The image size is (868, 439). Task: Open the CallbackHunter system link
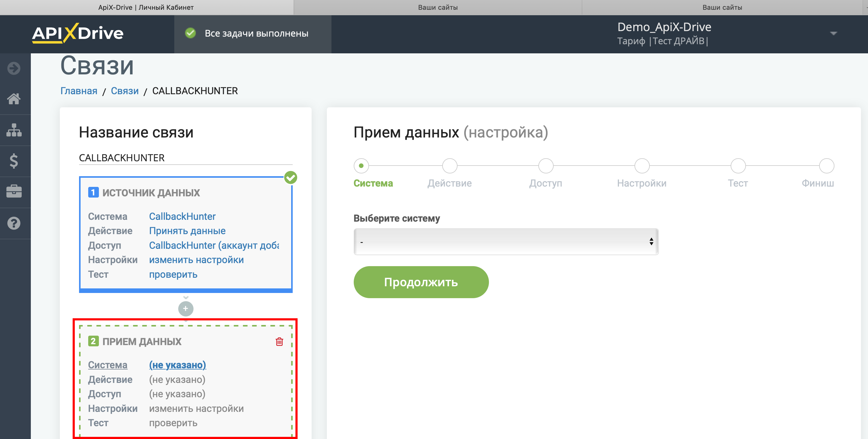coord(182,216)
